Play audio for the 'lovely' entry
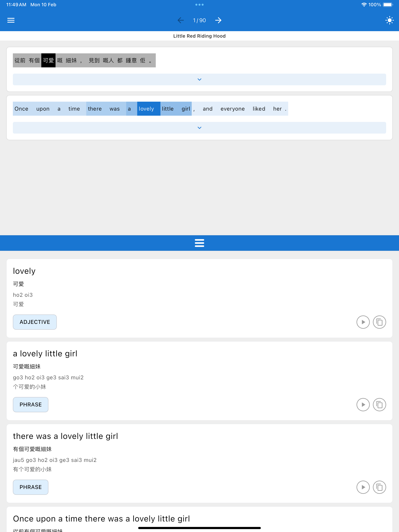This screenshot has width=399, height=532. (x=363, y=322)
